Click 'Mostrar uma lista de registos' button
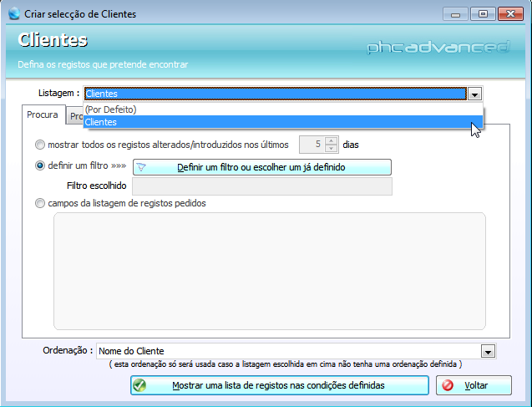Screen dimensions: 532x407 point(280,385)
